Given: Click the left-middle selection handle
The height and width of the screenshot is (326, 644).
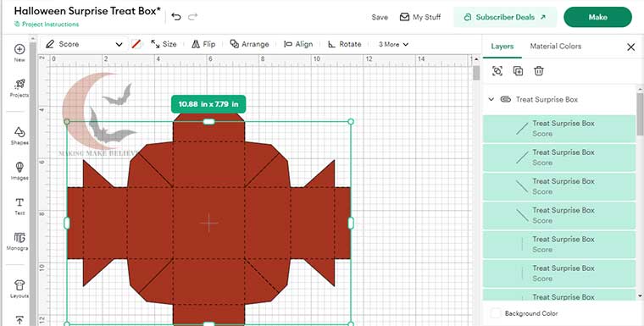Looking at the screenshot, I should 67,224.
